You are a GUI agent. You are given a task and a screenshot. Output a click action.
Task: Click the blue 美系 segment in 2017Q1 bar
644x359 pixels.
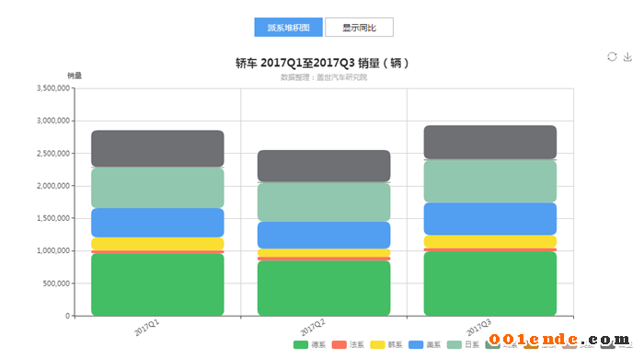click(157, 223)
